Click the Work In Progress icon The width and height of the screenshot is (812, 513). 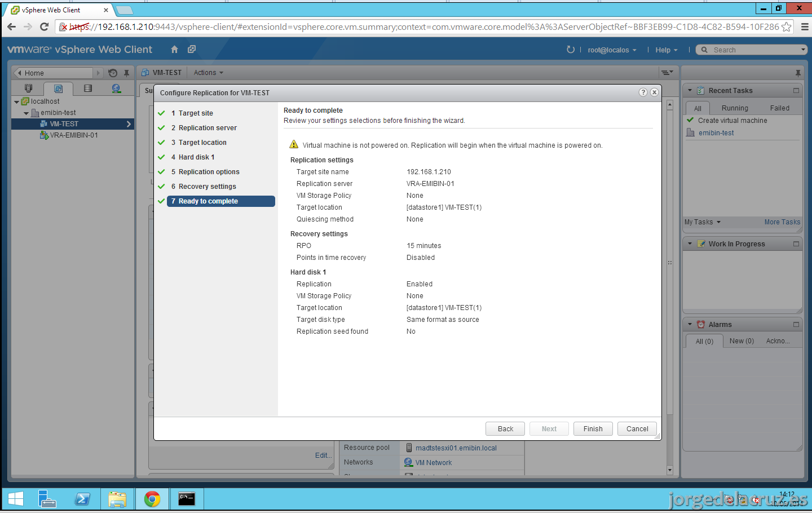click(701, 244)
